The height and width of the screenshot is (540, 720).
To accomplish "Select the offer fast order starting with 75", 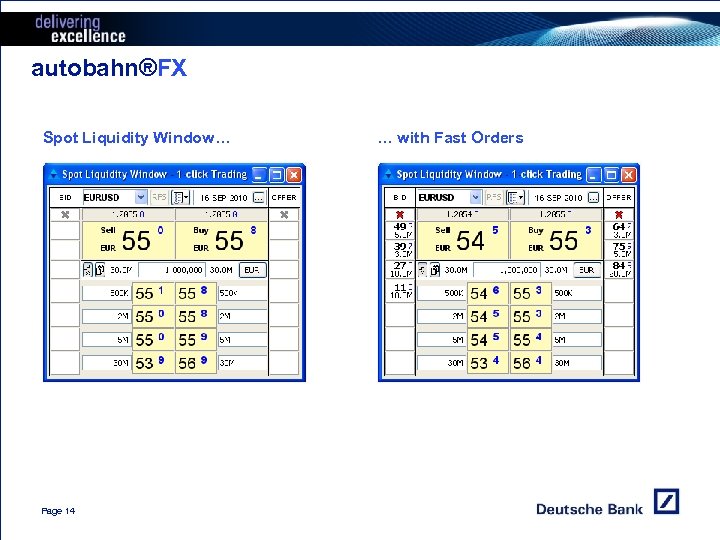I will point(619,249).
